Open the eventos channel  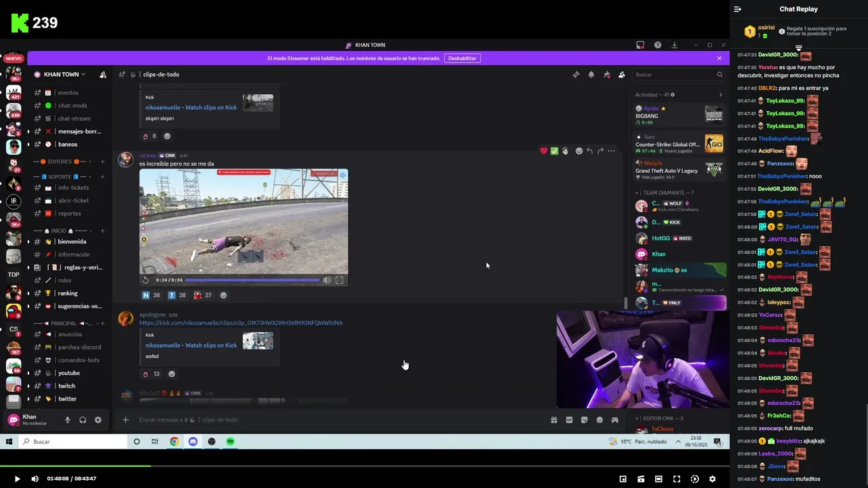pyautogui.click(x=68, y=93)
